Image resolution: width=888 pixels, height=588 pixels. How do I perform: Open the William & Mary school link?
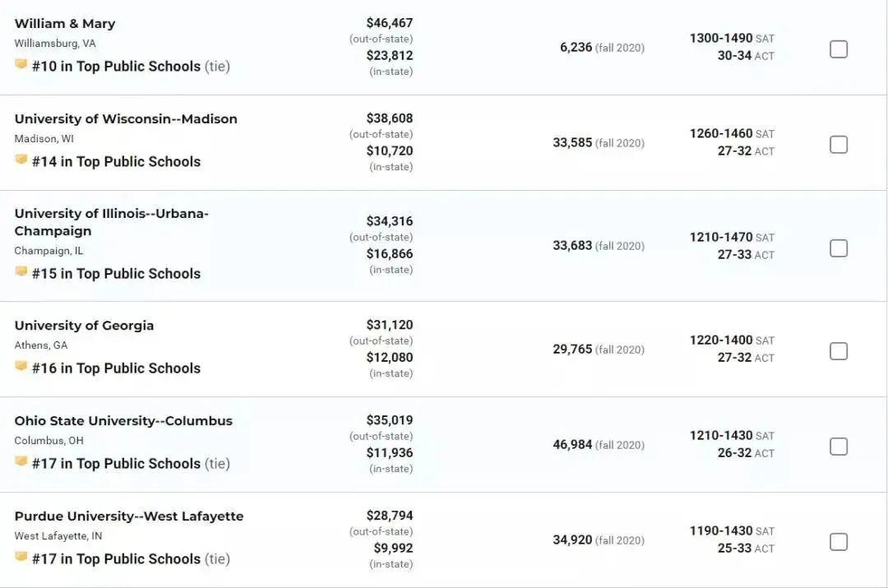point(65,24)
